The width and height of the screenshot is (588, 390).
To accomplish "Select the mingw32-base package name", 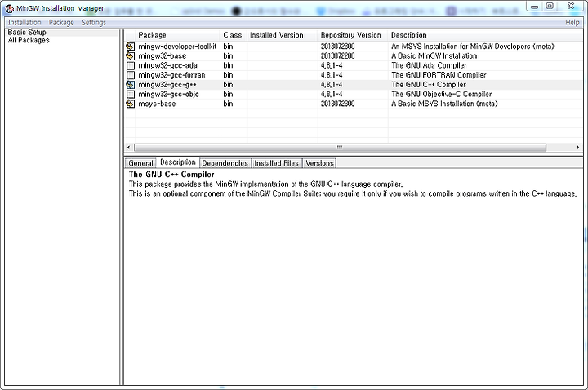I will click(x=162, y=55).
